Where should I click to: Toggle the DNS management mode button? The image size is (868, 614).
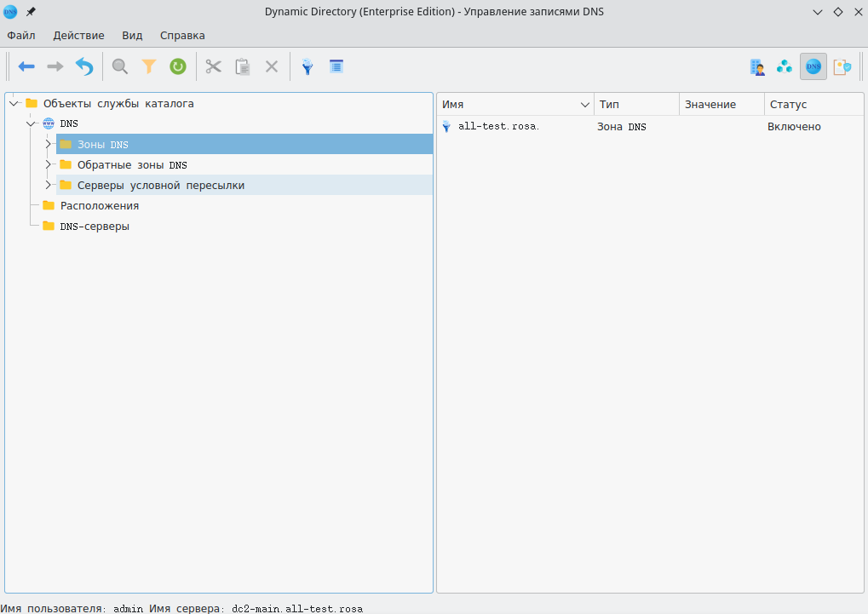(x=813, y=66)
